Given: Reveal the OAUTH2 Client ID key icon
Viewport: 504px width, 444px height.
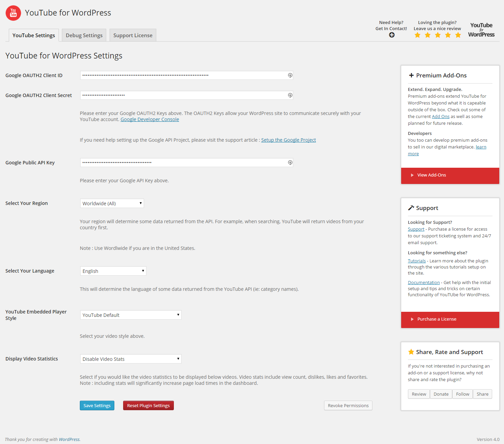Looking at the screenshot, I should point(290,75).
